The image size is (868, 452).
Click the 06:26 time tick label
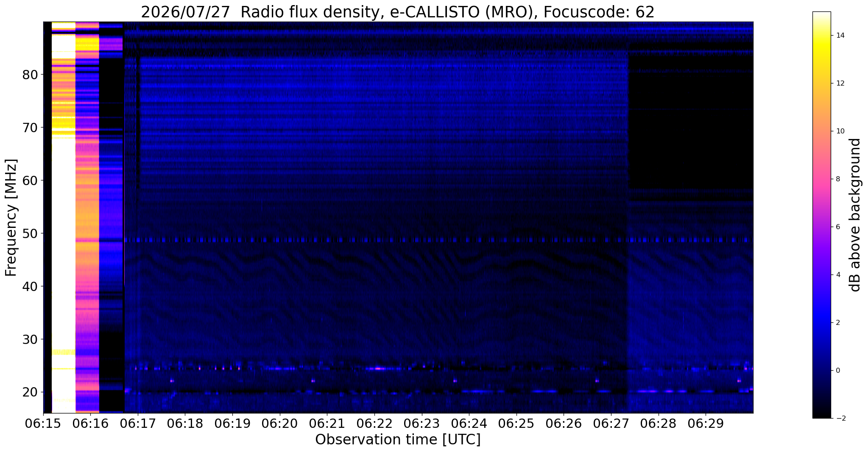pyautogui.click(x=564, y=423)
